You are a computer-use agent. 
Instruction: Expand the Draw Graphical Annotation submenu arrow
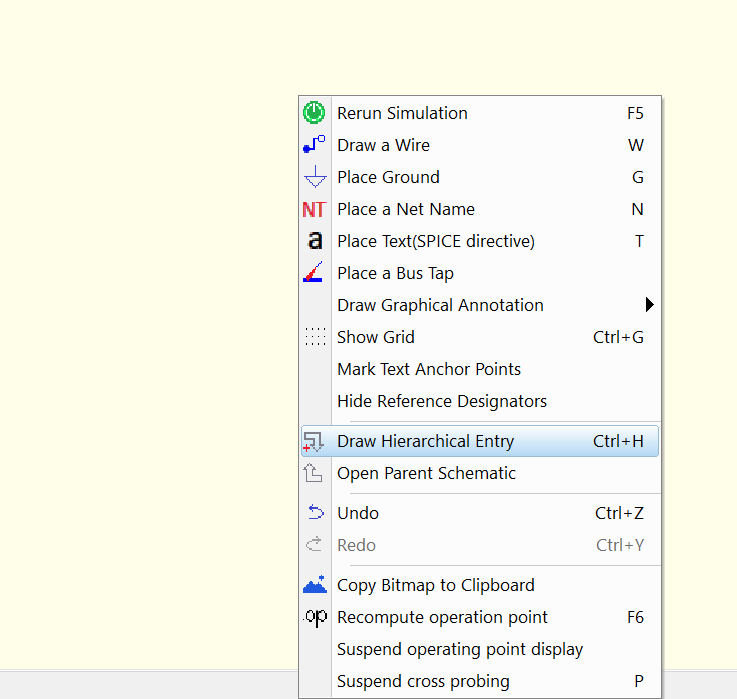649,305
